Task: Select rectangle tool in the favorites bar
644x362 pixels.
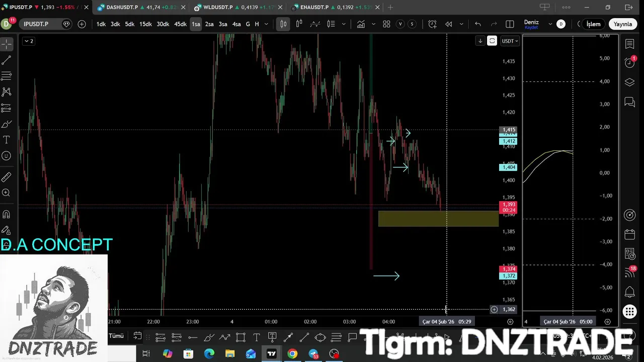Action: [x=240, y=337]
